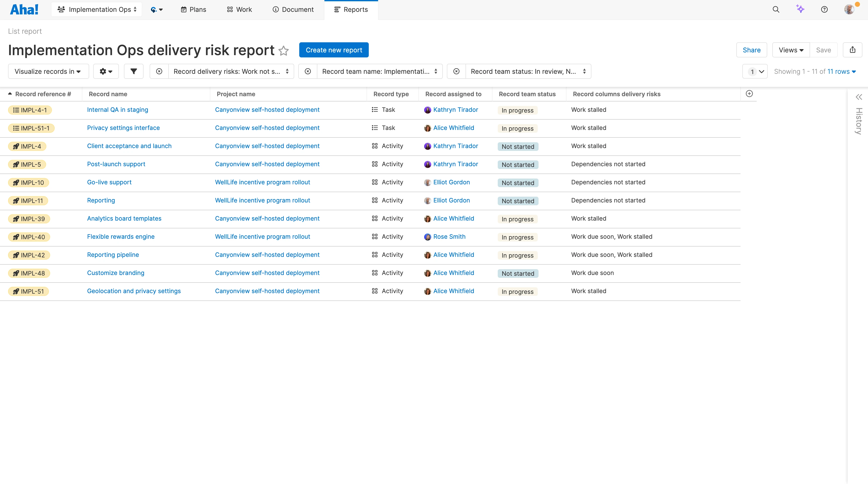Select the IMPL-40 record reference badge

click(29, 237)
